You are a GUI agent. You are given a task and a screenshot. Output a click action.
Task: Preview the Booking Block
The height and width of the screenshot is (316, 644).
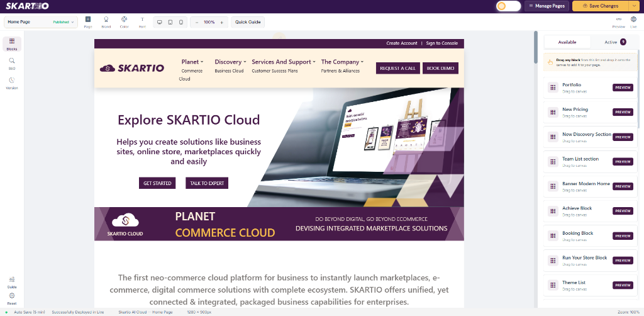623,236
